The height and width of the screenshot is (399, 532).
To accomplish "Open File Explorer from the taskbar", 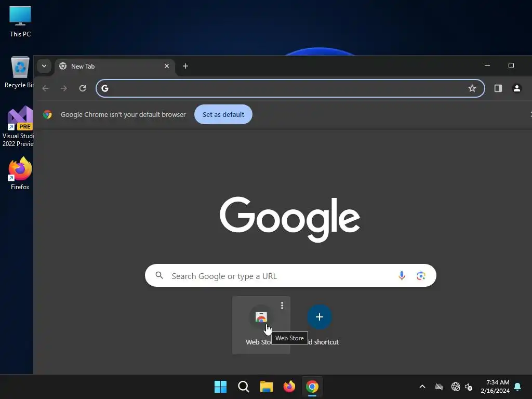I will [x=267, y=387].
